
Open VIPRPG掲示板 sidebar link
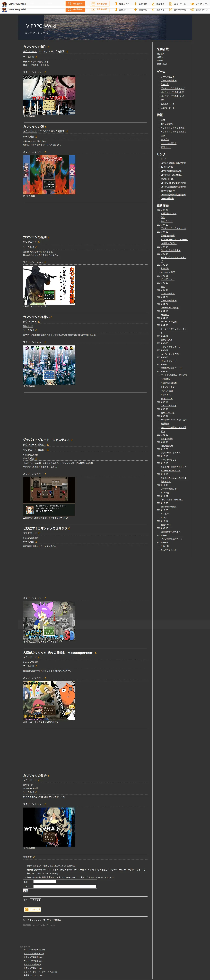pyautogui.click(x=167, y=199)
